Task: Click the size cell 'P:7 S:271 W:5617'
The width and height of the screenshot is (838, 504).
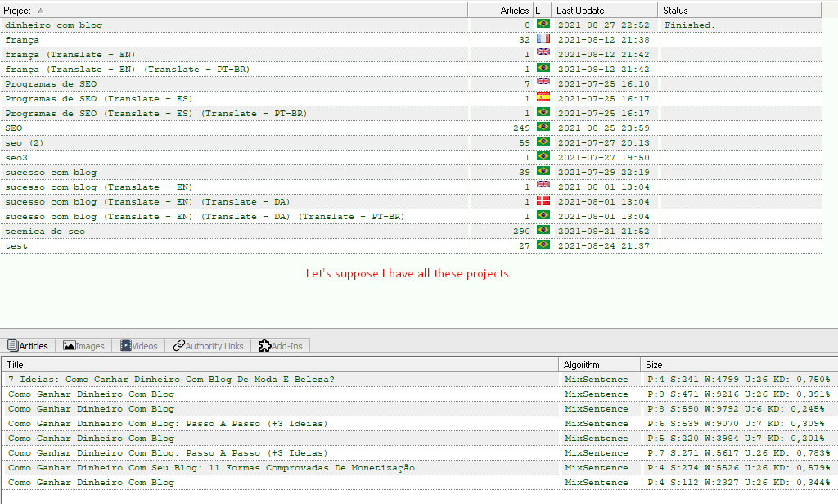Action: 739,452
